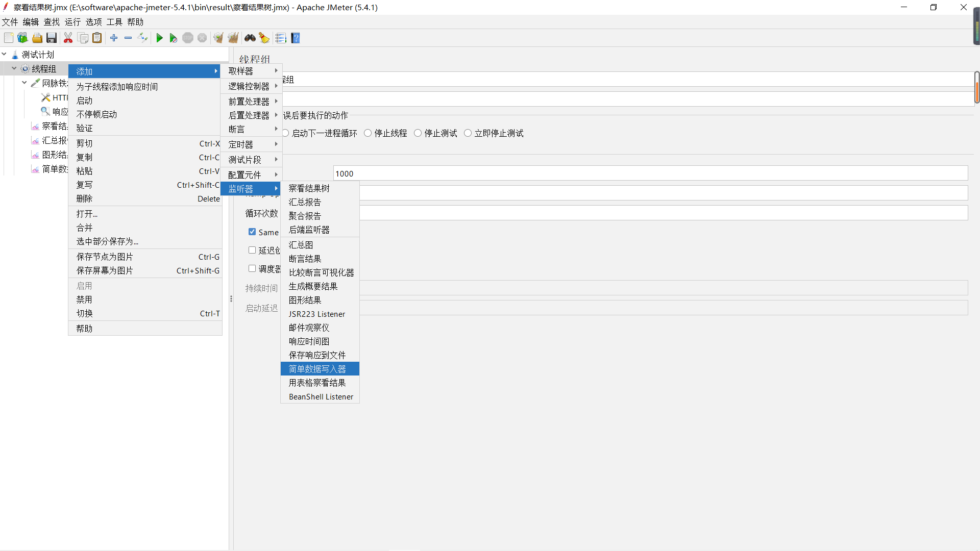Click 删除 in context menu
980x551 pixels.
point(145,198)
